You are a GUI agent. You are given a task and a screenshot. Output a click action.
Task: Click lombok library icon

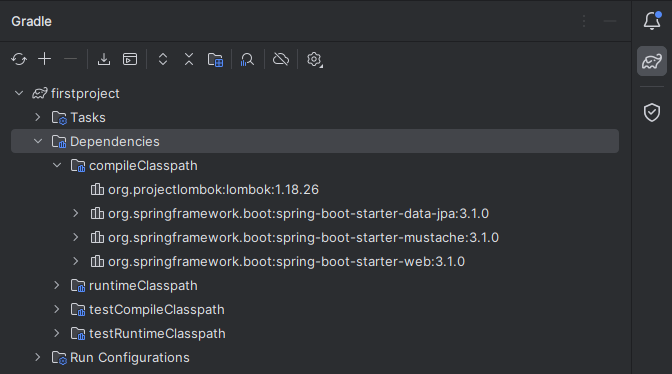click(x=97, y=189)
